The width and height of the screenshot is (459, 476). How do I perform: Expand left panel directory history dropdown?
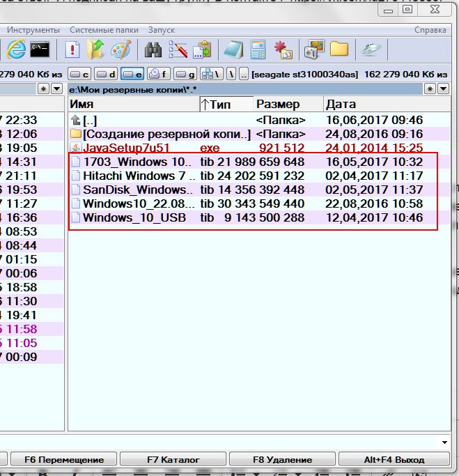coord(56,89)
